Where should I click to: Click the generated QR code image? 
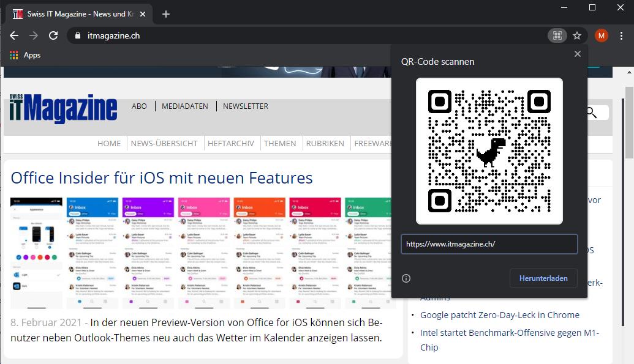tap(489, 151)
